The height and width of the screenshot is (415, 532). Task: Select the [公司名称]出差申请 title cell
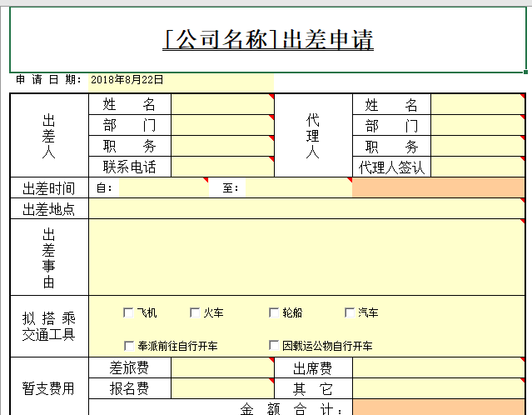(267, 40)
